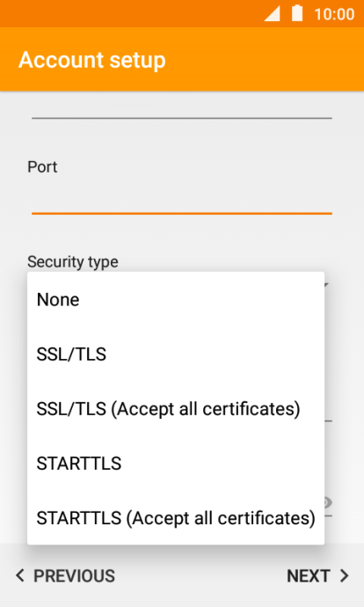Go to NEXT setup step
Image resolution: width=364 pixels, height=607 pixels.
point(318,576)
